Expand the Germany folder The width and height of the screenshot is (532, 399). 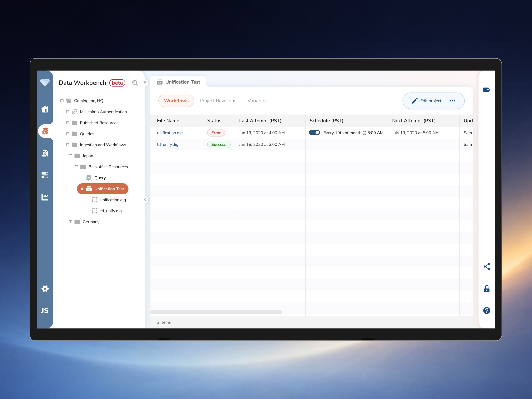(x=70, y=222)
